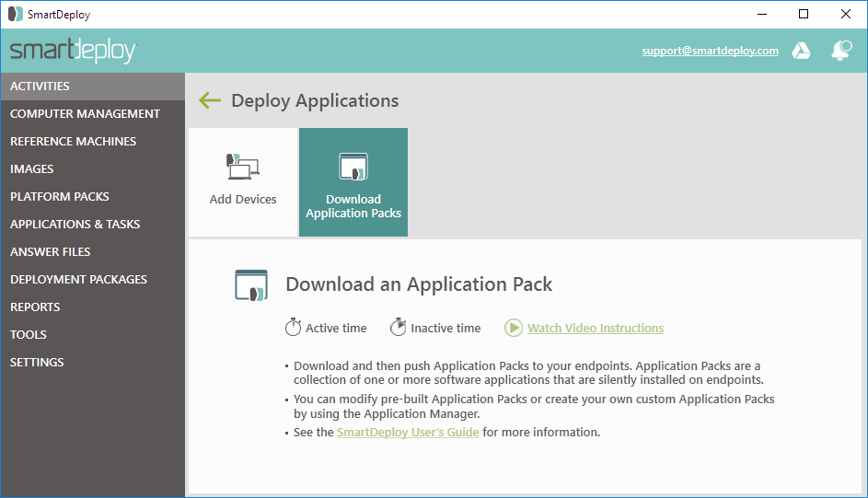Go to Computer Management

(x=92, y=114)
